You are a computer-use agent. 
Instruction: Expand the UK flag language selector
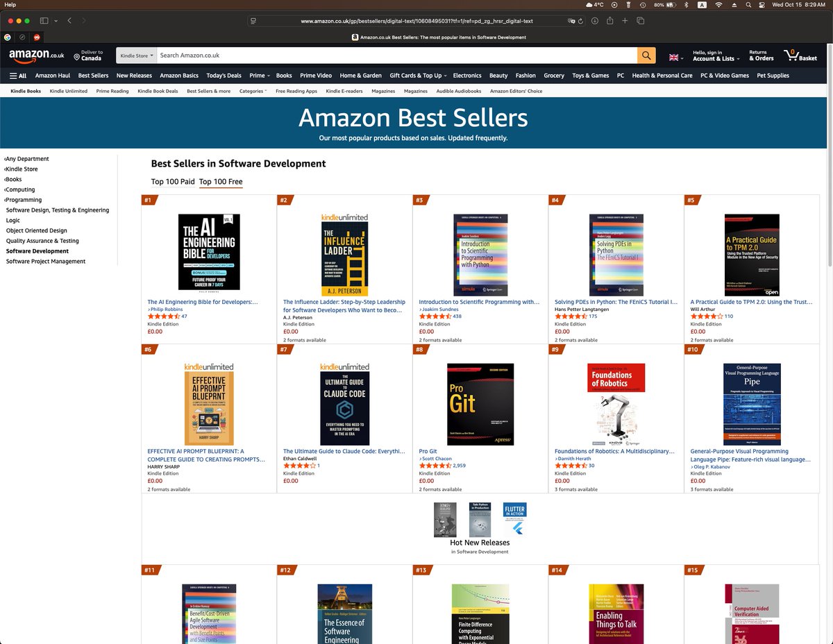[675, 57]
